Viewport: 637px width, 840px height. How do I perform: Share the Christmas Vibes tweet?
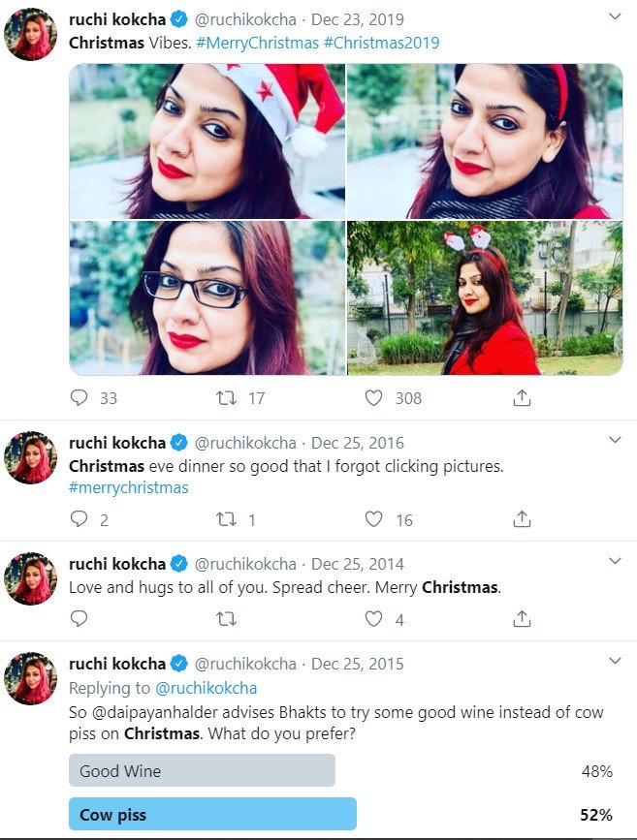coord(522,397)
